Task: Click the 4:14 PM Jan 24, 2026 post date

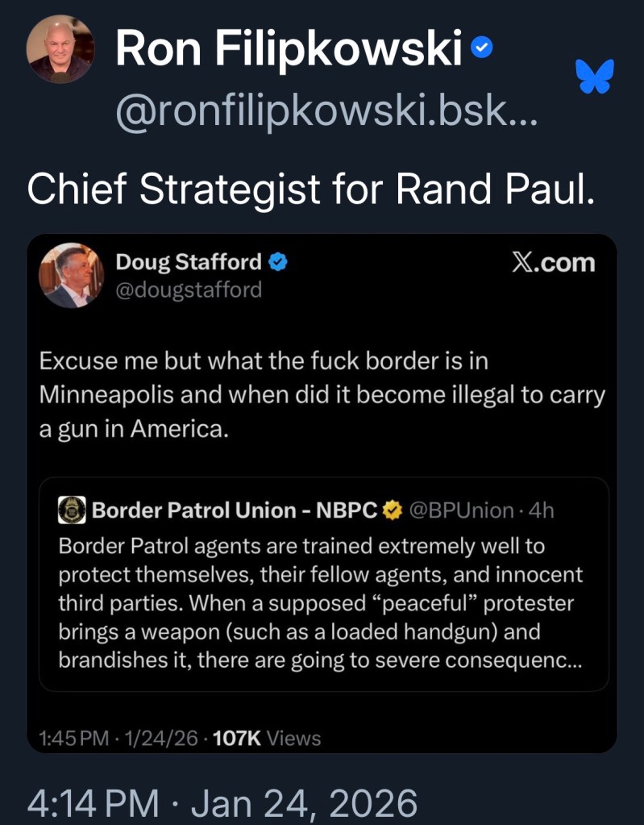Action: [x=222, y=802]
